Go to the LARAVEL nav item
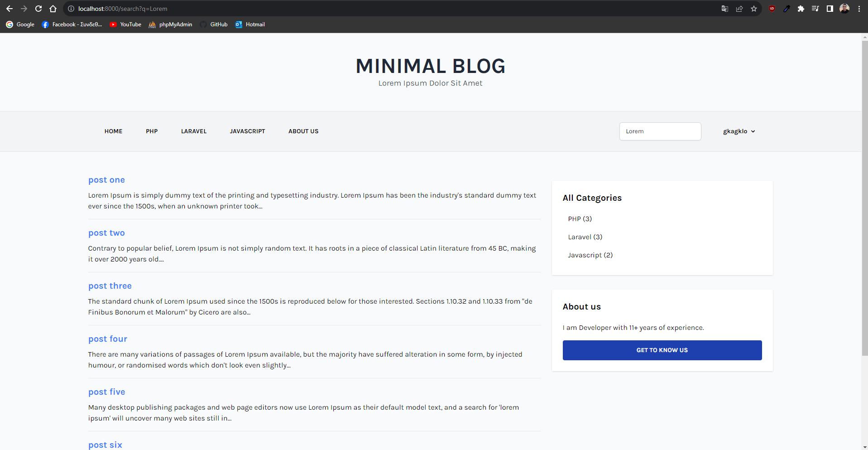 click(194, 131)
